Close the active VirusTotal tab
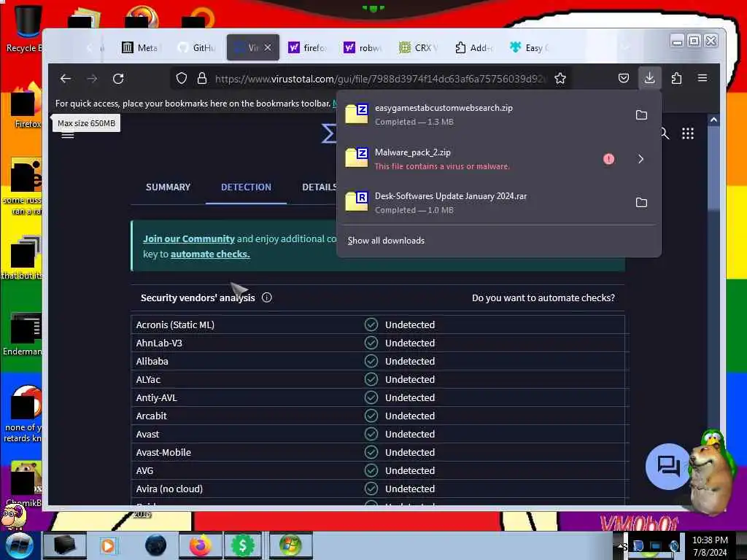 [x=268, y=47]
